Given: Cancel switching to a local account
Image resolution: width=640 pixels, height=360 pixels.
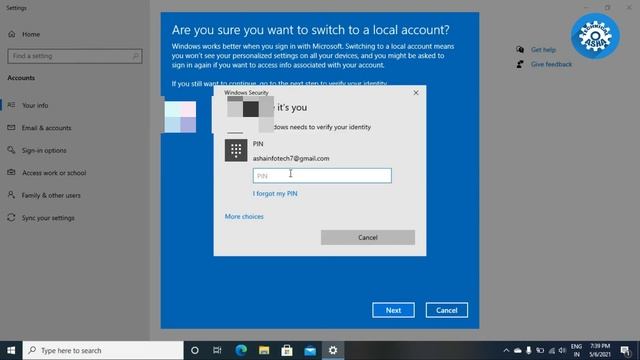Looking at the screenshot, I should [x=447, y=310].
